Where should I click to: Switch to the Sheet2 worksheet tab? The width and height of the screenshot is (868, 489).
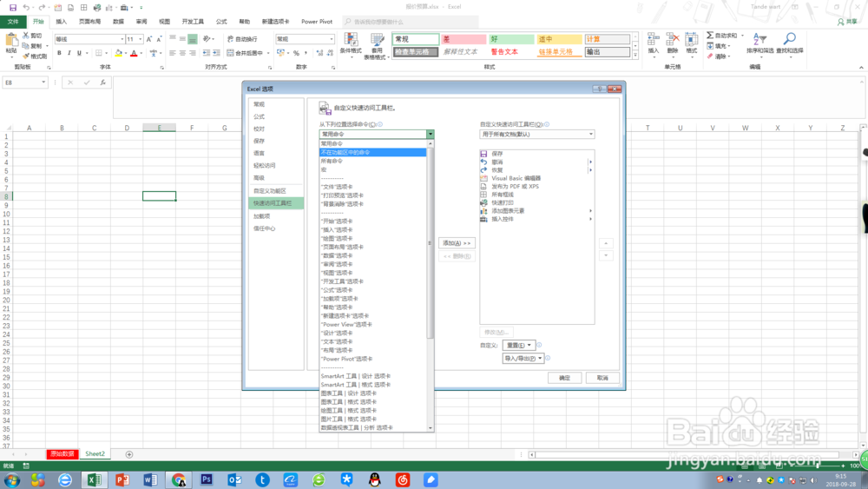point(95,454)
